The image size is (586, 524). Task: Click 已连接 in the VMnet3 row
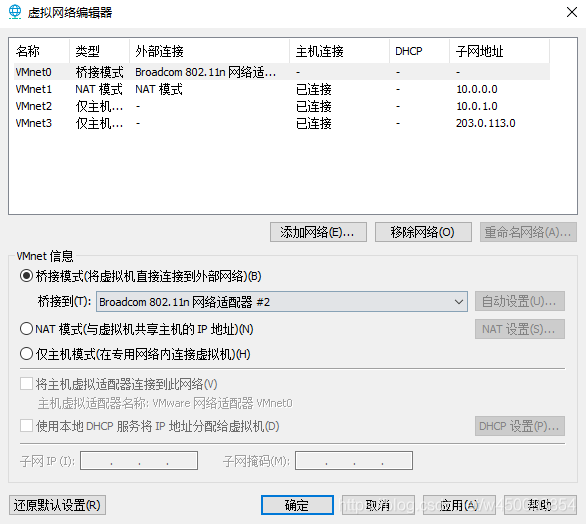[314, 123]
